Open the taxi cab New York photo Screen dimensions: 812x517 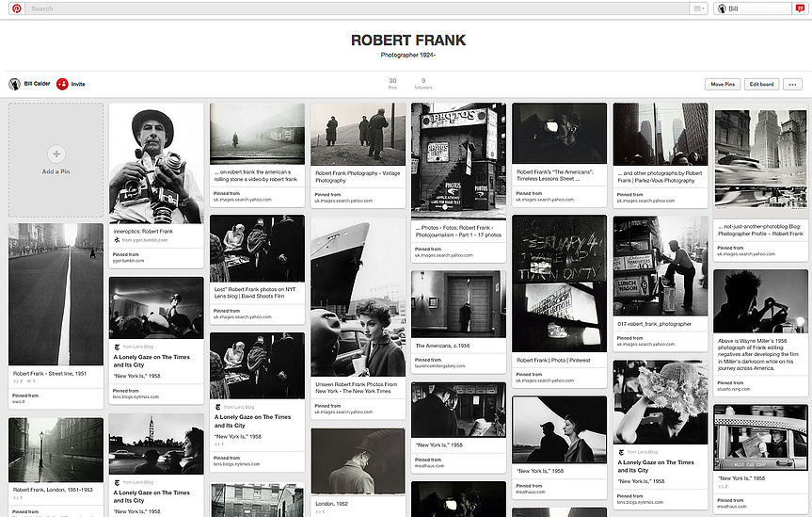click(x=761, y=438)
